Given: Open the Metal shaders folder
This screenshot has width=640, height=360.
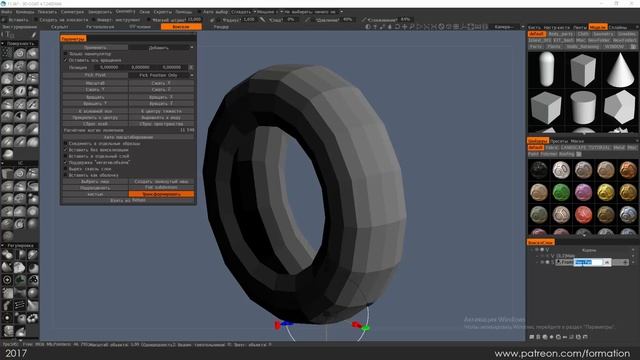Looking at the screenshot, I should (x=619, y=147).
